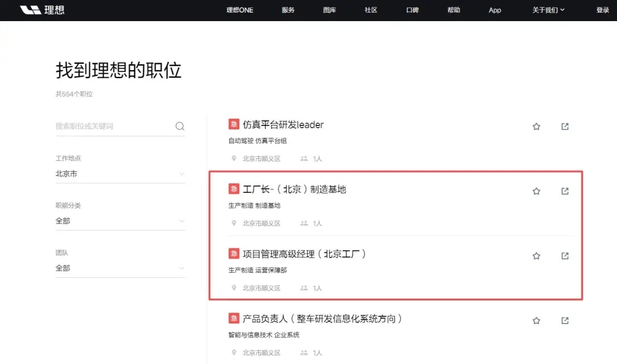
Task: Star the 工厂长-(北京)制造基地 position
Action: (x=536, y=192)
